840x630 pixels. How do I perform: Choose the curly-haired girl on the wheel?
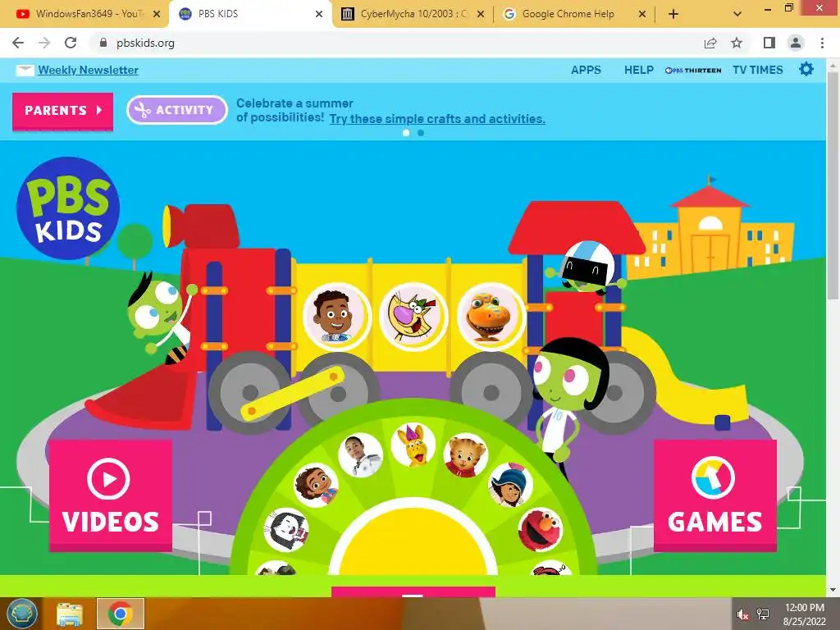tap(316, 486)
